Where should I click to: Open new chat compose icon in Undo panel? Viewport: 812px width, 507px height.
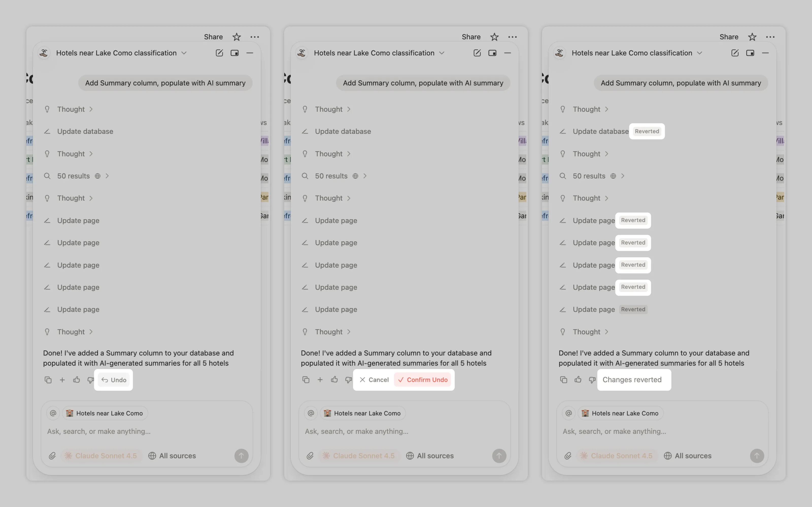219,53
